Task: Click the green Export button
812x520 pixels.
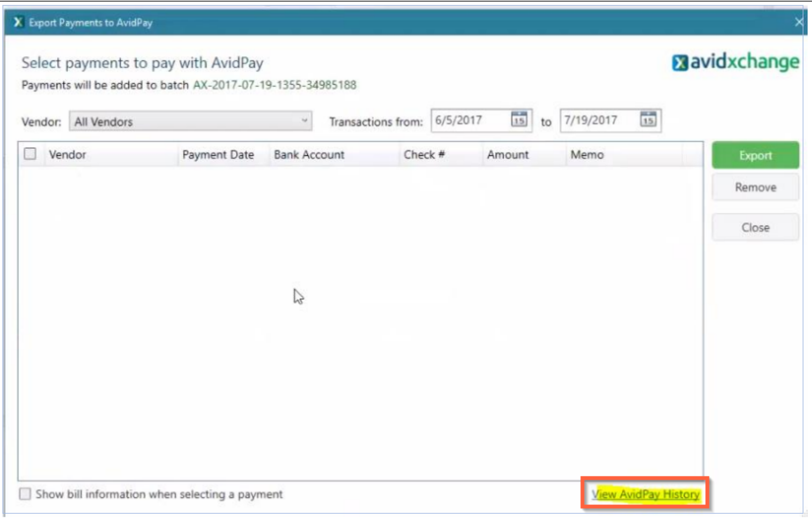Action: [755, 155]
